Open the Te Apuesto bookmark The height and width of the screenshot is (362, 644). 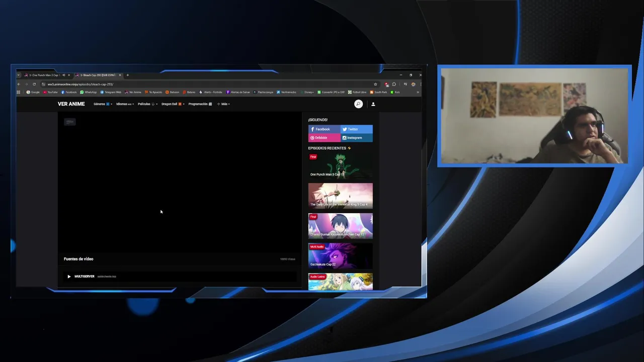[x=153, y=92]
